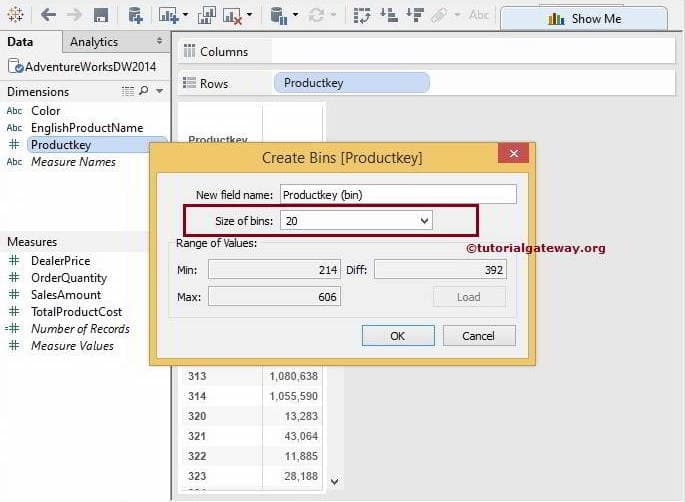Click the back arrow undo icon
This screenshot has width=685, height=502.
pyautogui.click(x=48, y=15)
